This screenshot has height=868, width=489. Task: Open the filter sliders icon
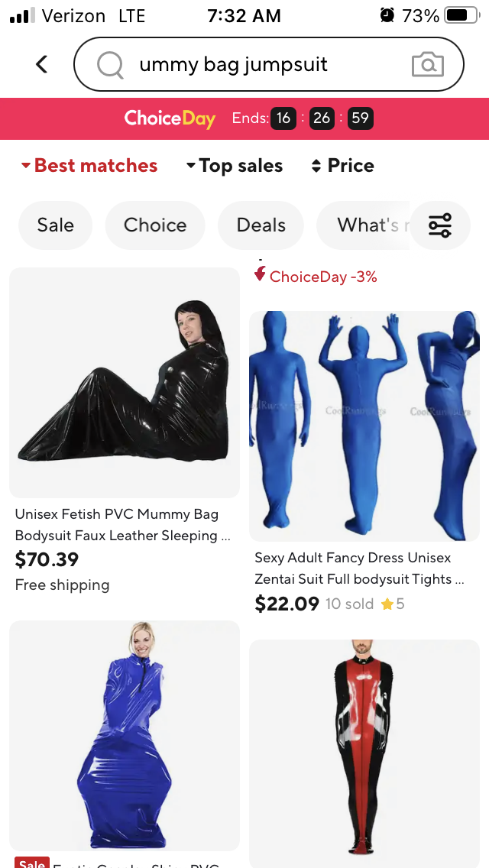(440, 225)
